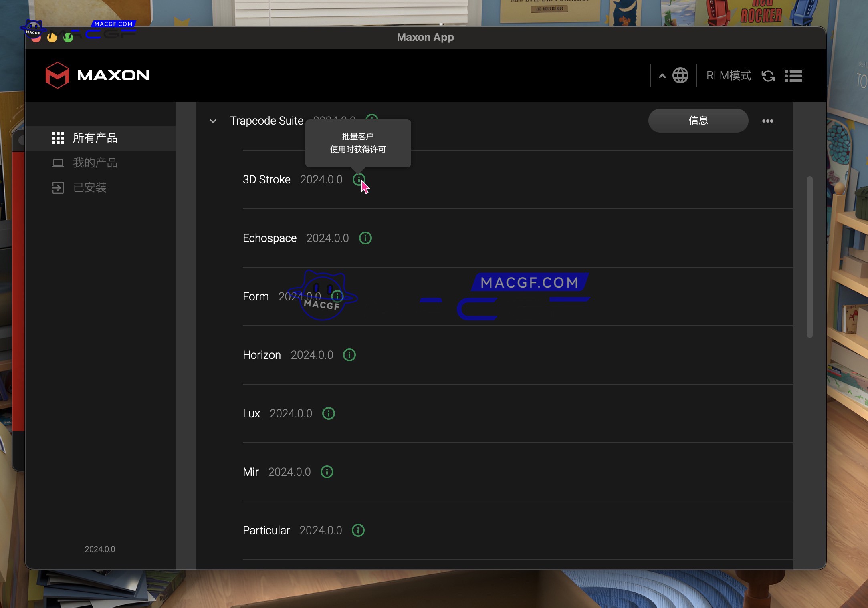The image size is (868, 608).
Task: Click info icon next to Lux
Action: point(328,413)
